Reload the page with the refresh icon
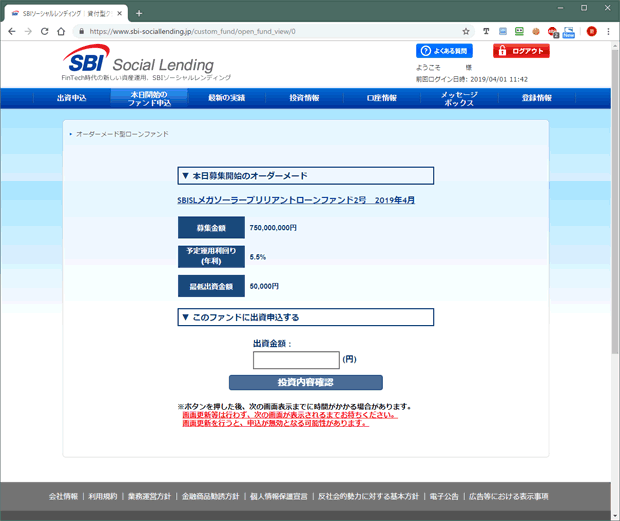Image resolution: width=620 pixels, height=521 pixels. point(45,31)
